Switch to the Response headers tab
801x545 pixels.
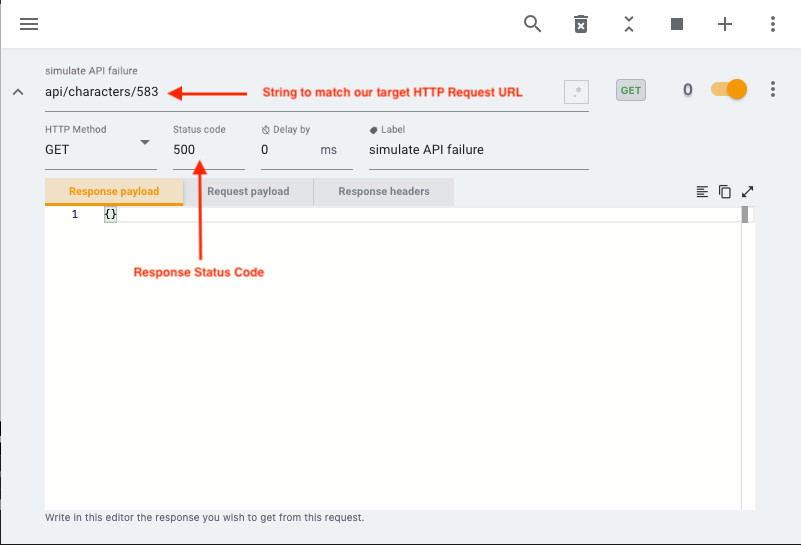384,192
